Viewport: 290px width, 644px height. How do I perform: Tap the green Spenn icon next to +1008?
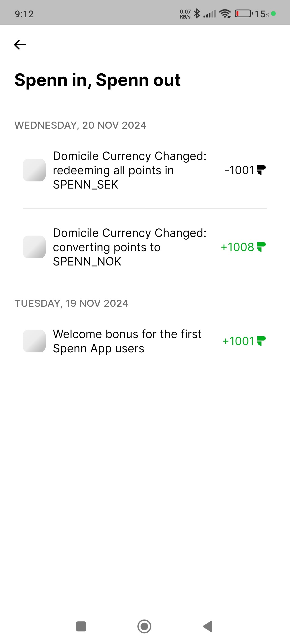[x=261, y=247]
